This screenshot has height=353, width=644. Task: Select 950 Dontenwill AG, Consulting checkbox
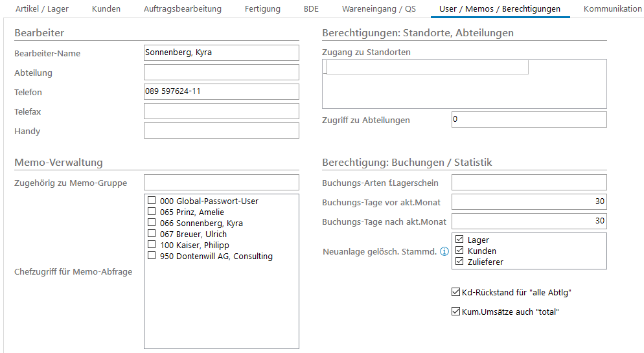(x=152, y=256)
